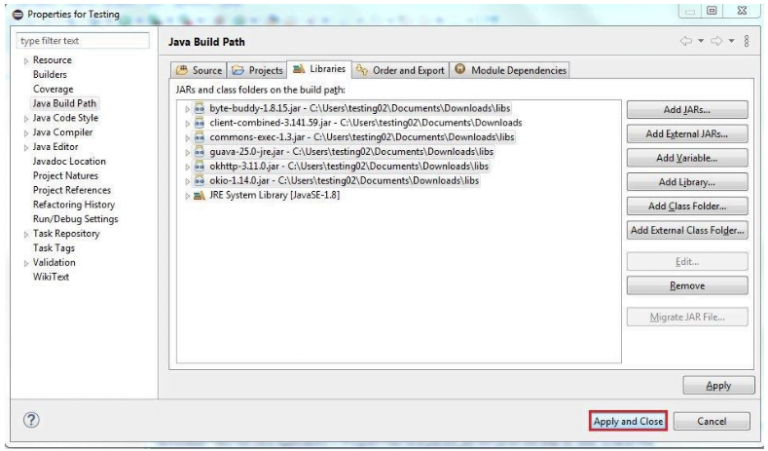Click the guava-25.0-jre.jar file icon
This screenshot has height=451, width=768.
coord(199,152)
